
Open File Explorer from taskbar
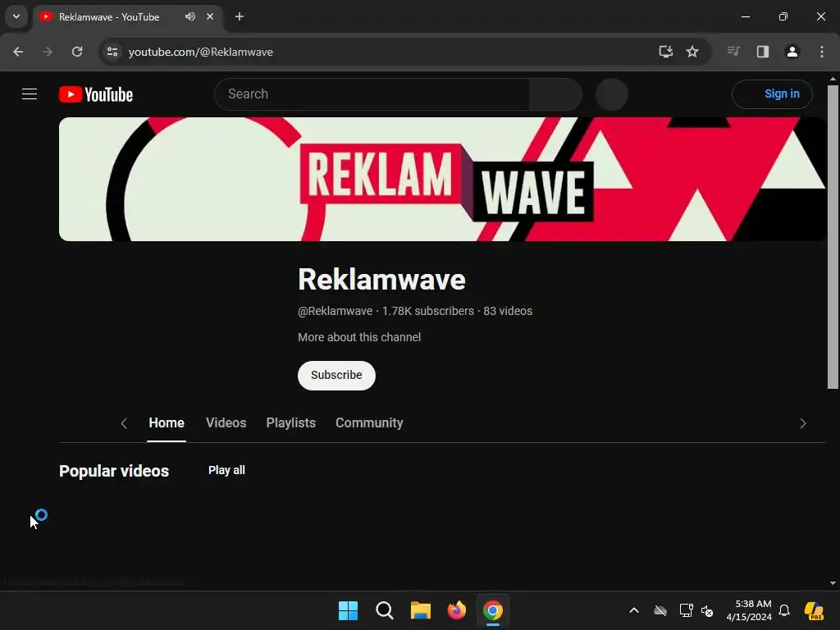click(421, 610)
